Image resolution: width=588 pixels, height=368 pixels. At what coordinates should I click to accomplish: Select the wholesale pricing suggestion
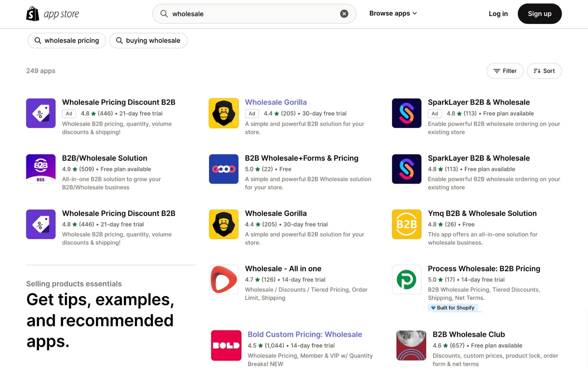coord(67,40)
